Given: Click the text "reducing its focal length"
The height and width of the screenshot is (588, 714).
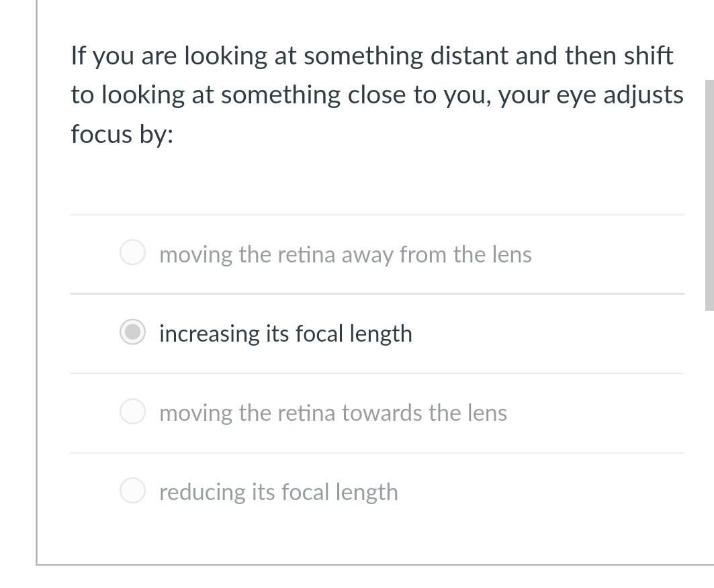Looking at the screenshot, I should pyautogui.click(x=278, y=491).
